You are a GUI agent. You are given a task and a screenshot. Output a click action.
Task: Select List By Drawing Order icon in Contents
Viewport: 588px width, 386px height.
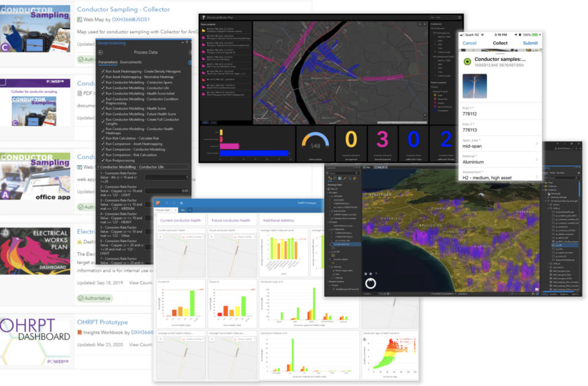(x=330, y=179)
